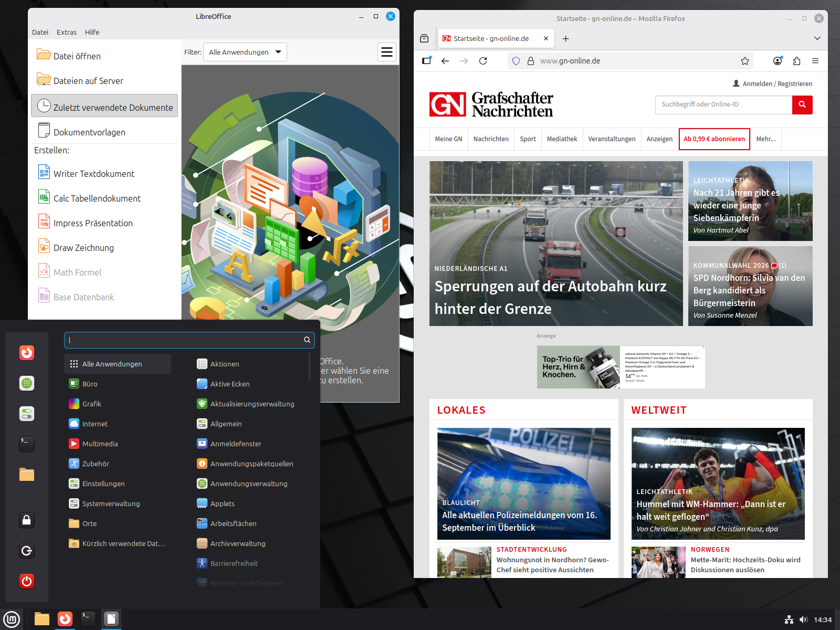Open software manager in menu favorites sidebar
This screenshot has width=840, height=630.
[x=27, y=383]
